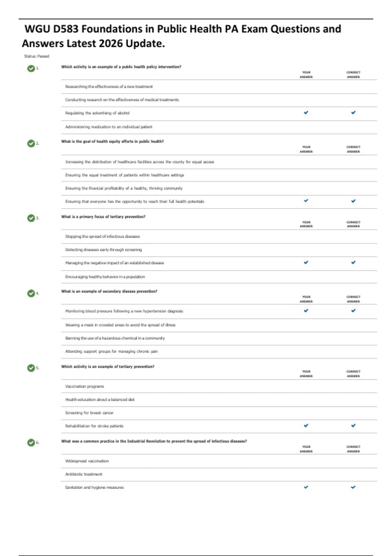392x556 pixels.
Task: Click your-answer checkmark for Monitoring blood pressure option
Action: [x=306, y=311]
